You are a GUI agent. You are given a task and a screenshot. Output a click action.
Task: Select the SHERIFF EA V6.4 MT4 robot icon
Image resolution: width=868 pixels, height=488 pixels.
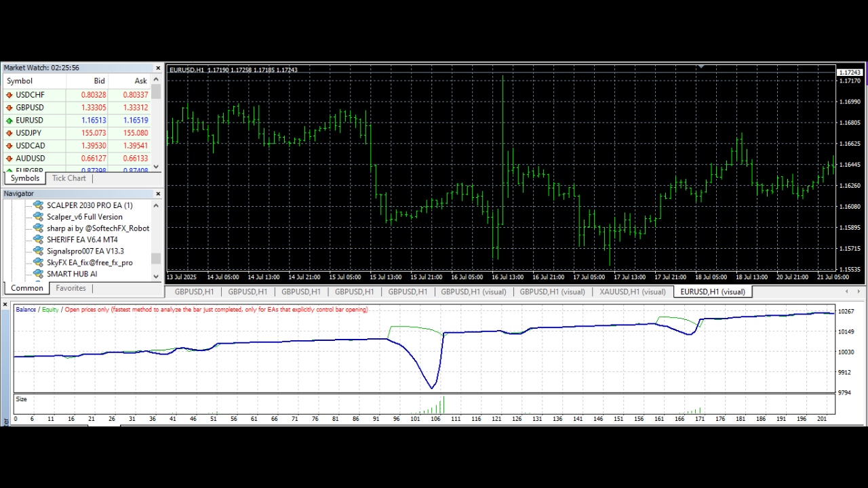tap(37, 239)
